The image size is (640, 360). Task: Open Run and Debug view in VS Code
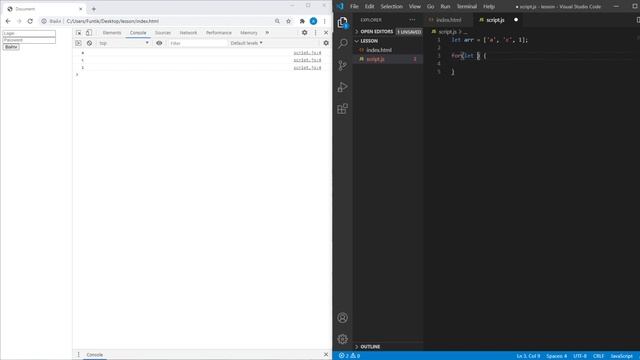pyautogui.click(x=343, y=87)
